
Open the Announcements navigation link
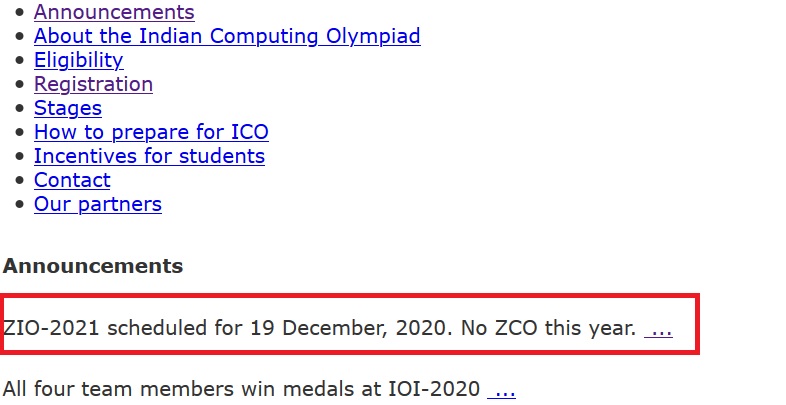[114, 13]
